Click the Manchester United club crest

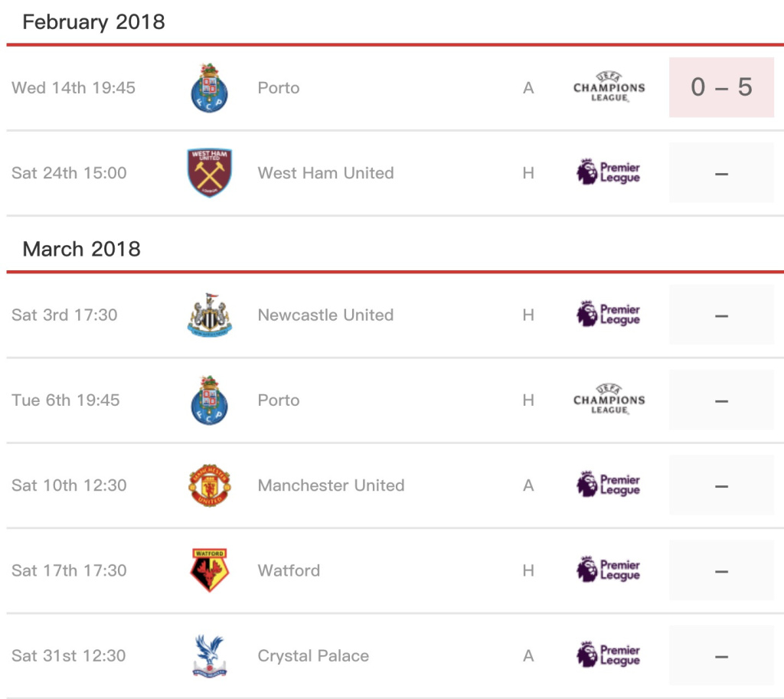pyautogui.click(x=209, y=485)
